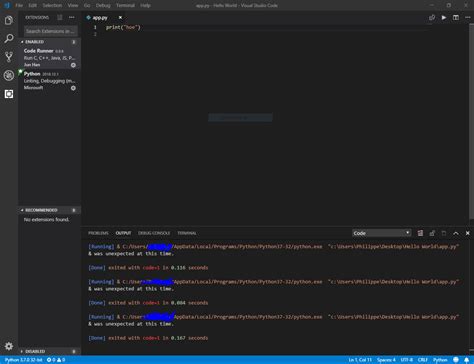Maximize the panel with the chevron up
This screenshot has width=474, height=364.
pos(456,233)
